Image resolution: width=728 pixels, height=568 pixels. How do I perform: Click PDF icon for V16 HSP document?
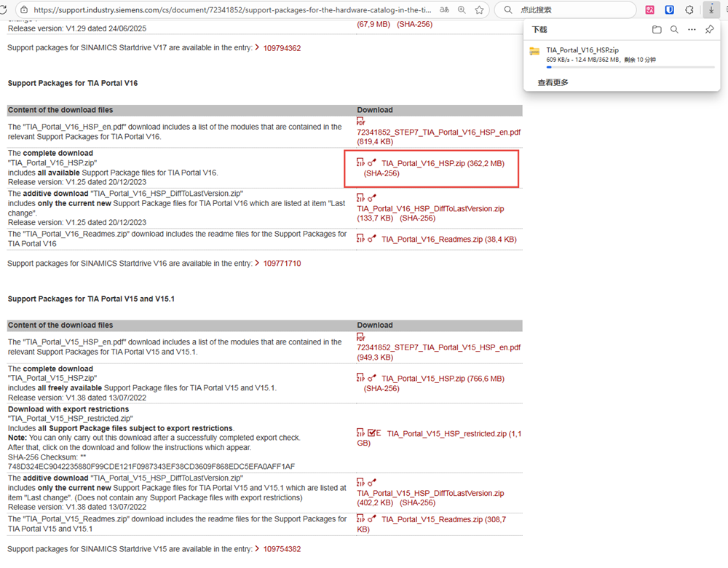click(x=361, y=121)
